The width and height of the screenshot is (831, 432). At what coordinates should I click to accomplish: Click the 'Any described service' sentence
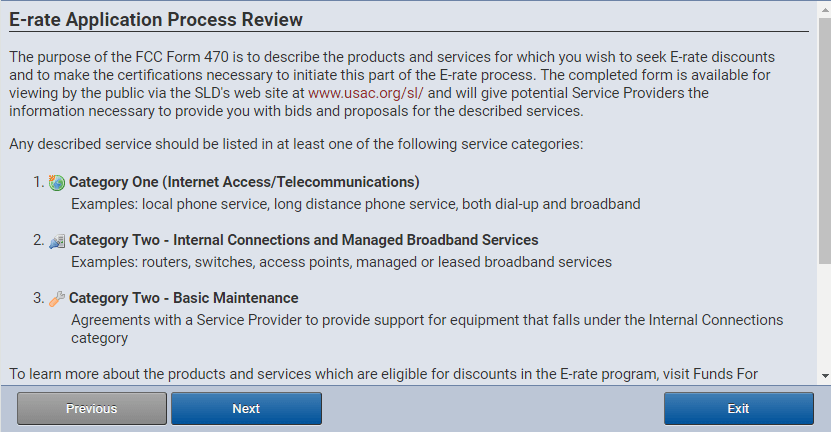pos(296,144)
